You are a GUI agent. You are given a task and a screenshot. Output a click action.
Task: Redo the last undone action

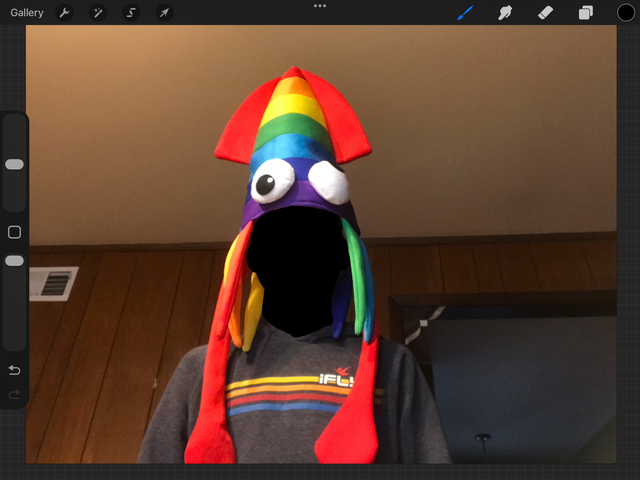(x=14, y=394)
